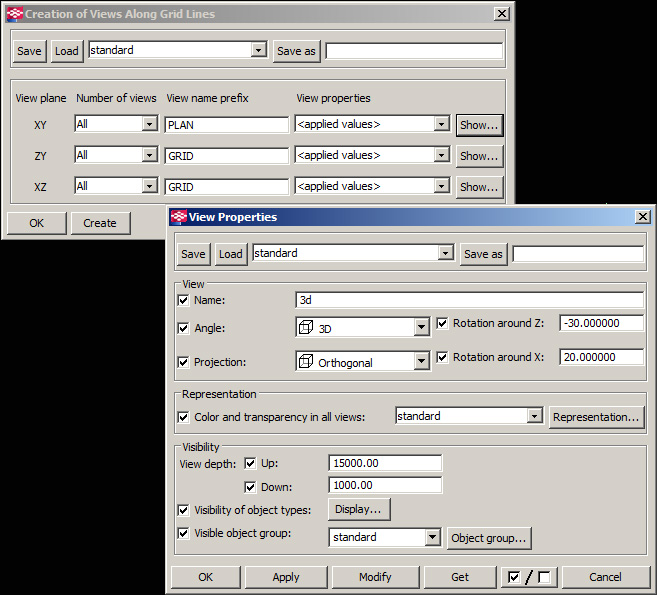Click OK in Creation of Views dialog
Viewport: 657px width, 595px height.
(x=36, y=223)
